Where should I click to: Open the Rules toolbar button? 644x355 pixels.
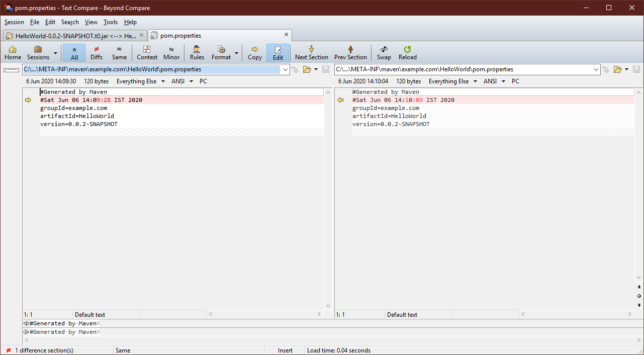click(x=197, y=53)
